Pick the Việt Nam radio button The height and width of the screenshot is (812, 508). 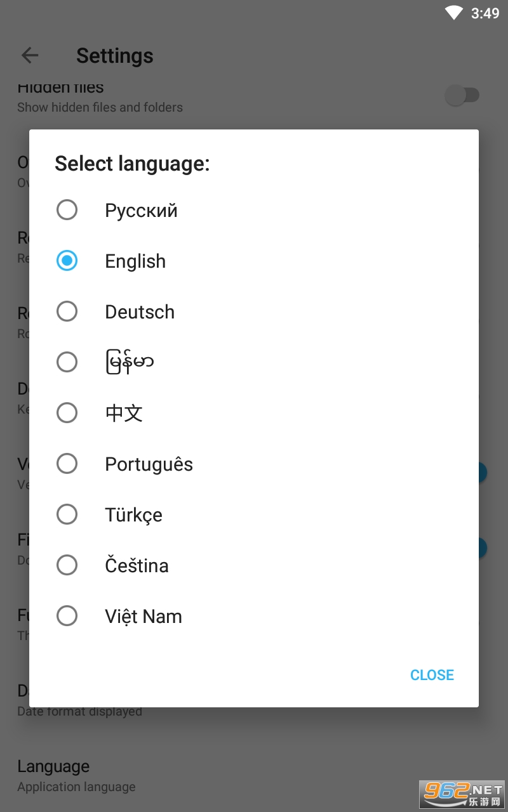click(67, 616)
